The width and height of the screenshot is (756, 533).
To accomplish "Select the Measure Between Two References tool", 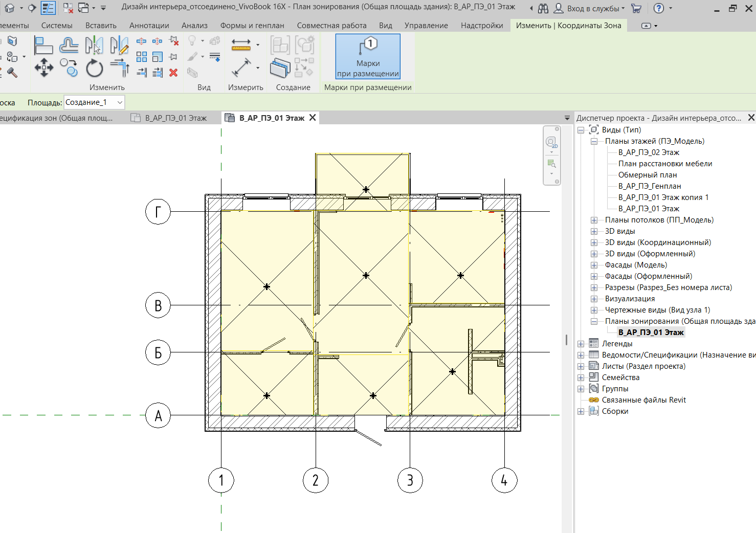I will pyautogui.click(x=241, y=45).
